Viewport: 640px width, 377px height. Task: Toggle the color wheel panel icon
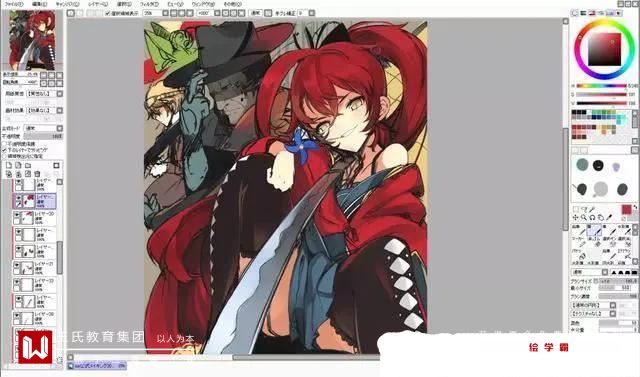[575, 13]
